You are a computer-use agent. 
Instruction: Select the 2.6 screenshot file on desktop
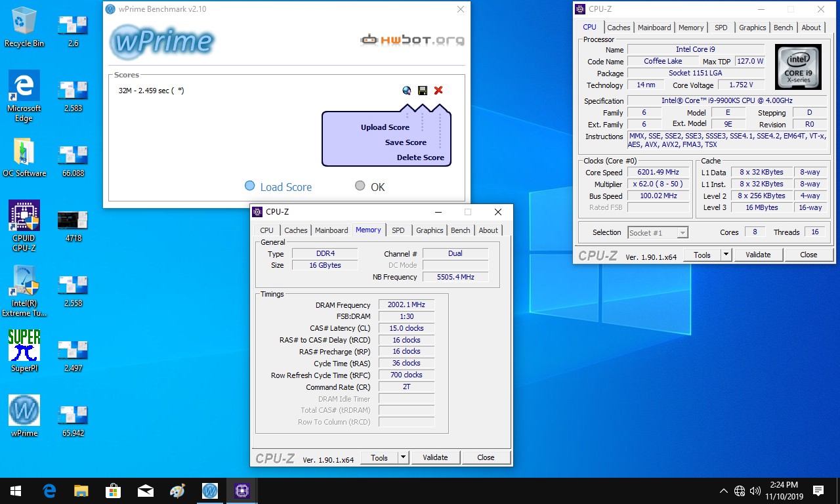click(x=73, y=31)
